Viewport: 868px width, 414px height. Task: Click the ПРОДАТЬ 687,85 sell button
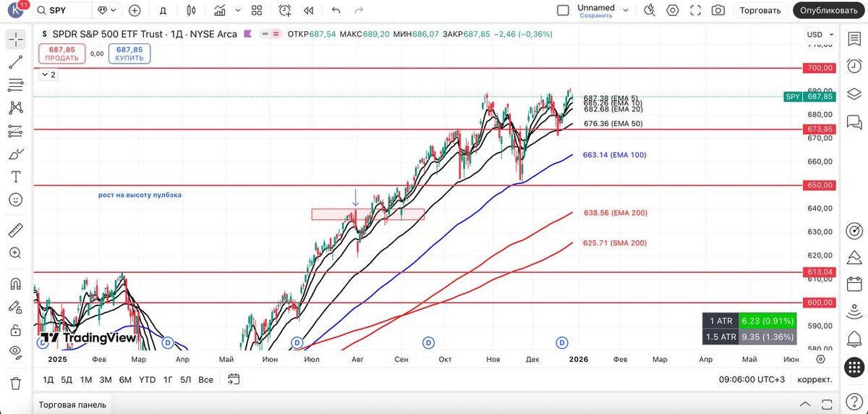[x=62, y=54]
